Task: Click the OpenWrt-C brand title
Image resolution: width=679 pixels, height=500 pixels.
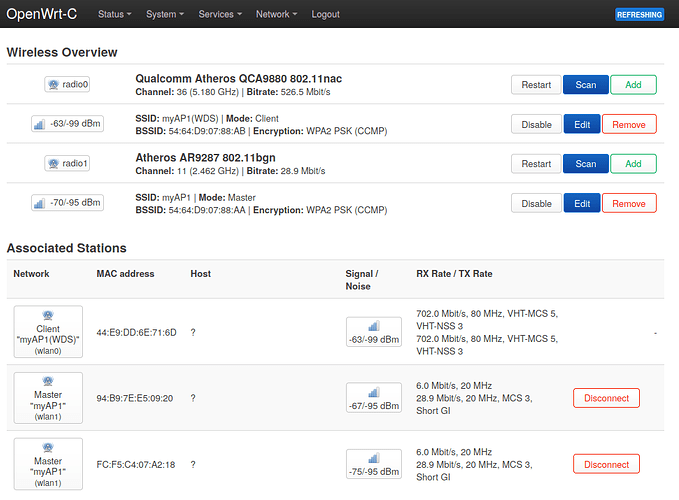Action: click(x=42, y=14)
